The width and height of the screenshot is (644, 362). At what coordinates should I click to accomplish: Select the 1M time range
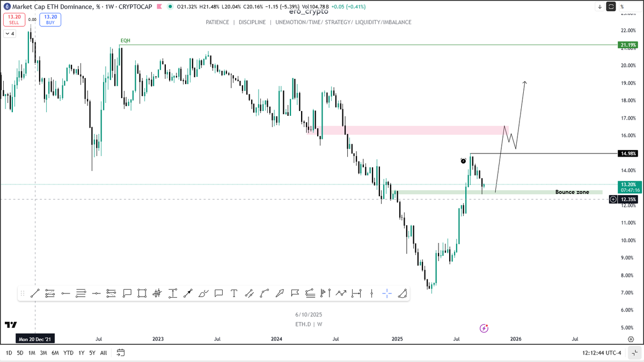click(32, 353)
